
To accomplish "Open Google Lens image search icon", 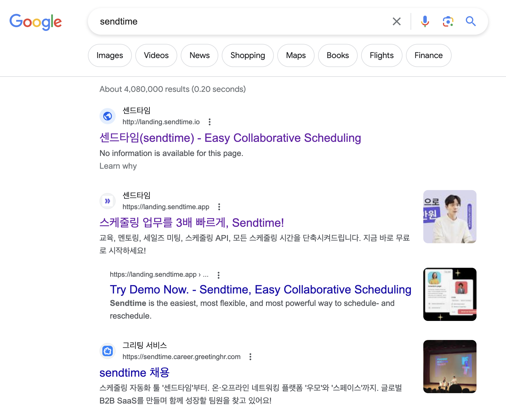I will click(448, 21).
